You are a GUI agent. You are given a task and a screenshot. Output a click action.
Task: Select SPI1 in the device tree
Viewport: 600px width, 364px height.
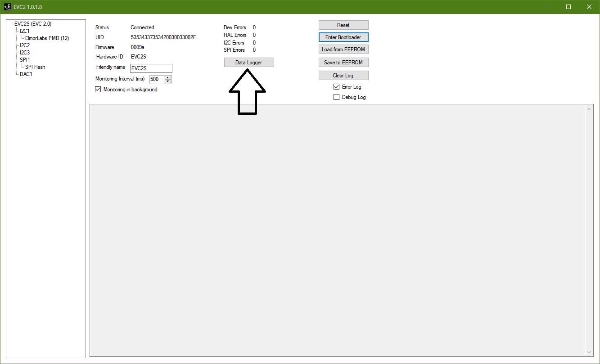pyautogui.click(x=25, y=60)
